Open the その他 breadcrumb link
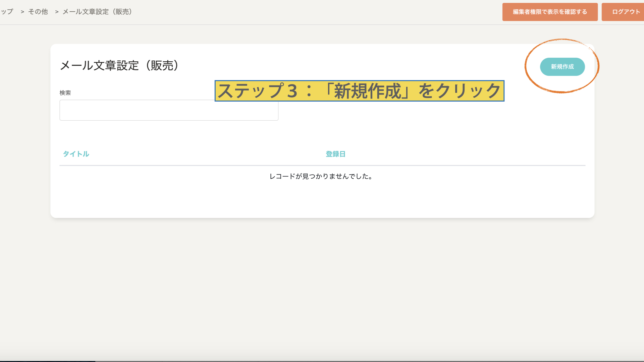644x362 pixels. tap(38, 12)
